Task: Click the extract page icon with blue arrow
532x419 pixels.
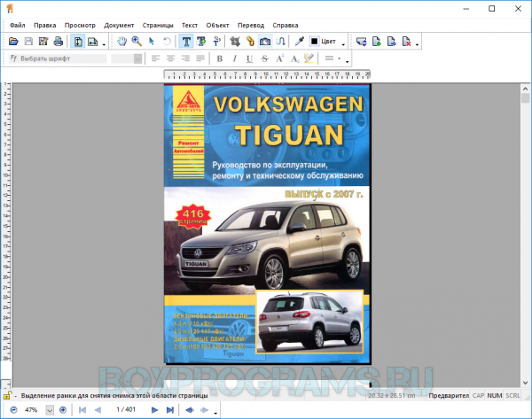Action: (x=392, y=42)
